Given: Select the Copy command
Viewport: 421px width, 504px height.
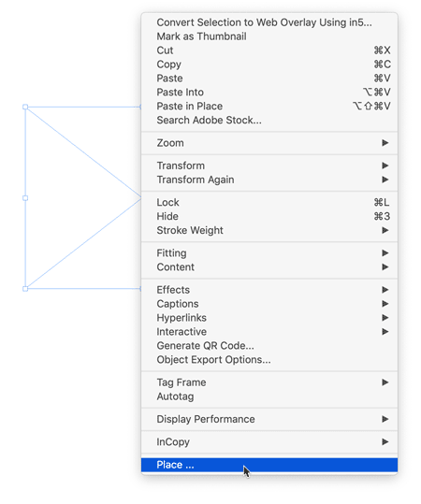Looking at the screenshot, I should pyautogui.click(x=269, y=65).
